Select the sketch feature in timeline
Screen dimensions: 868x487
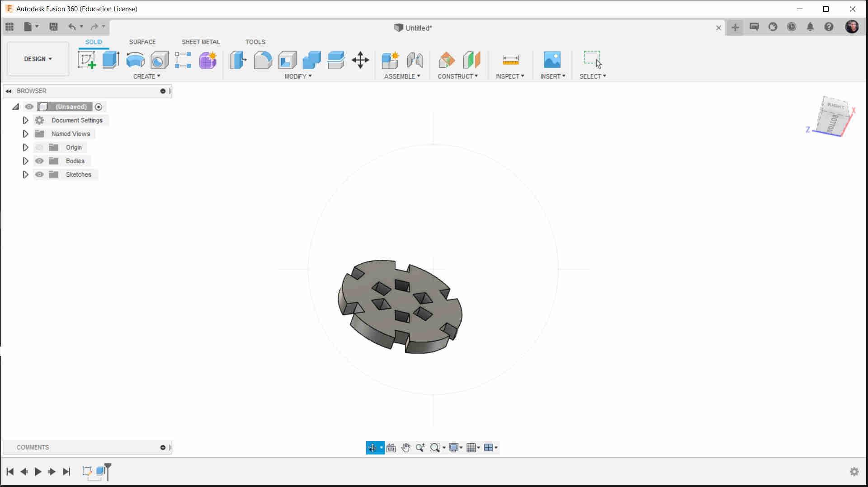(x=87, y=471)
